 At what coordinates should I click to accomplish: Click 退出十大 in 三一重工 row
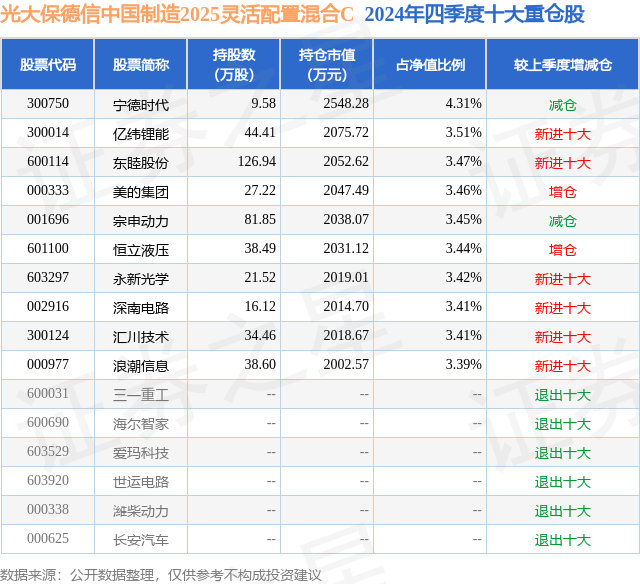[x=562, y=395]
